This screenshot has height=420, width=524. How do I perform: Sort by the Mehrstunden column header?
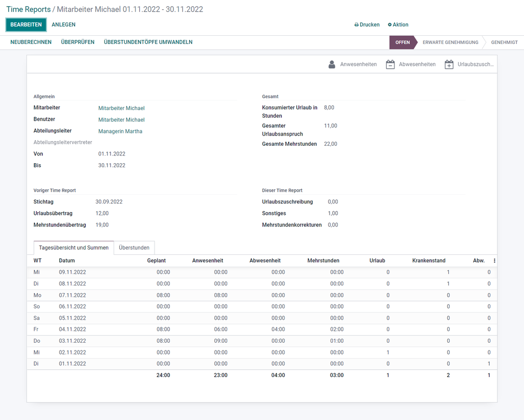[323, 260]
